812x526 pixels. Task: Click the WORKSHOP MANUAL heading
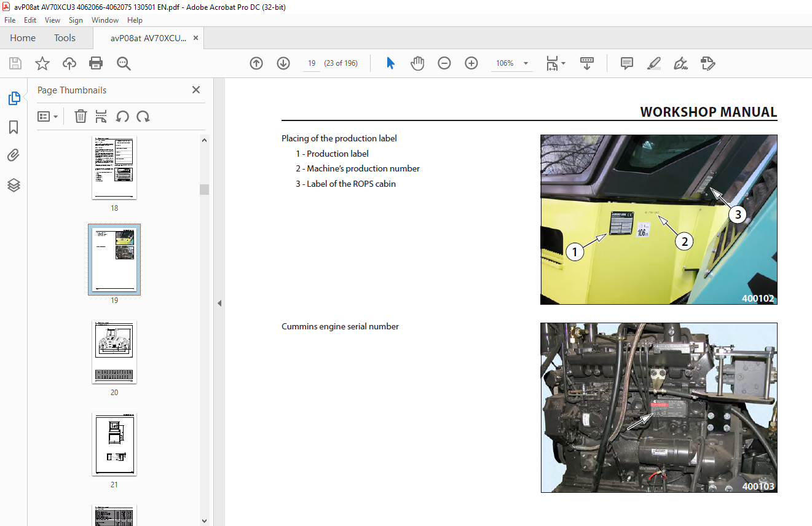pyautogui.click(x=708, y=112)
